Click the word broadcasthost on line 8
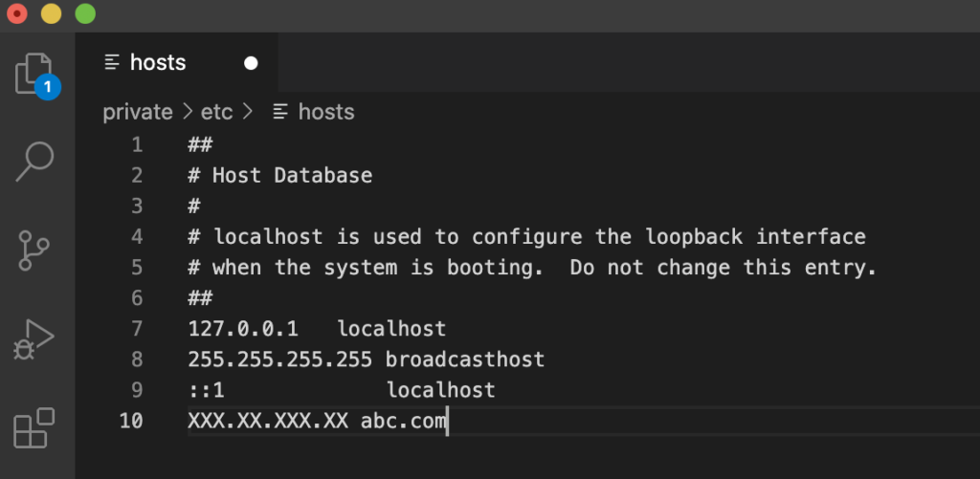Image resolution: width=980 pixels, height=479 pixels. coord(465,359)
